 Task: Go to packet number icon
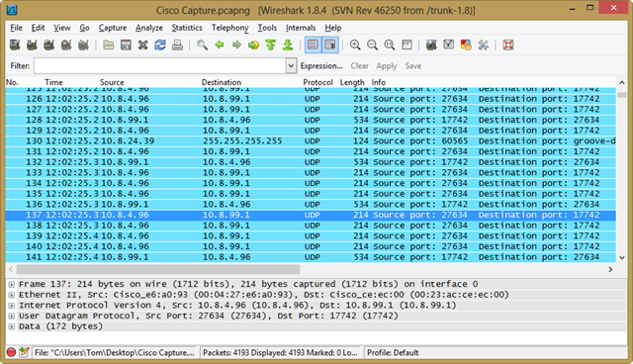253,45
